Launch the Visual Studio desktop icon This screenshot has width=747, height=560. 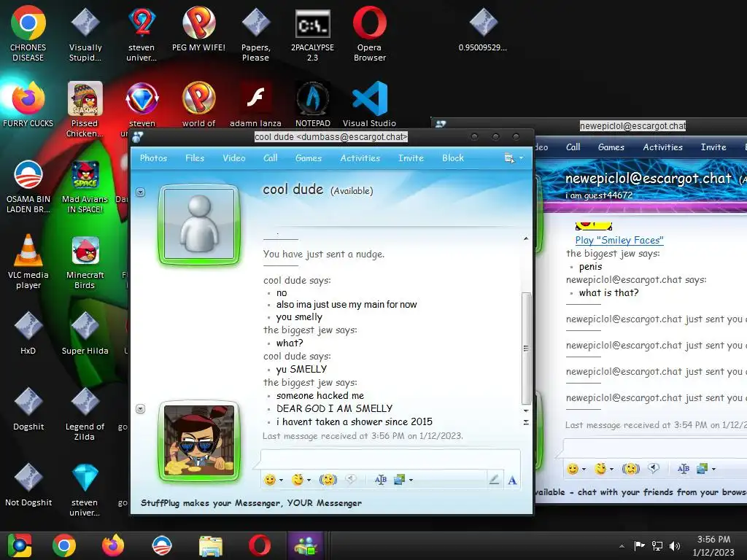[369, 104]
